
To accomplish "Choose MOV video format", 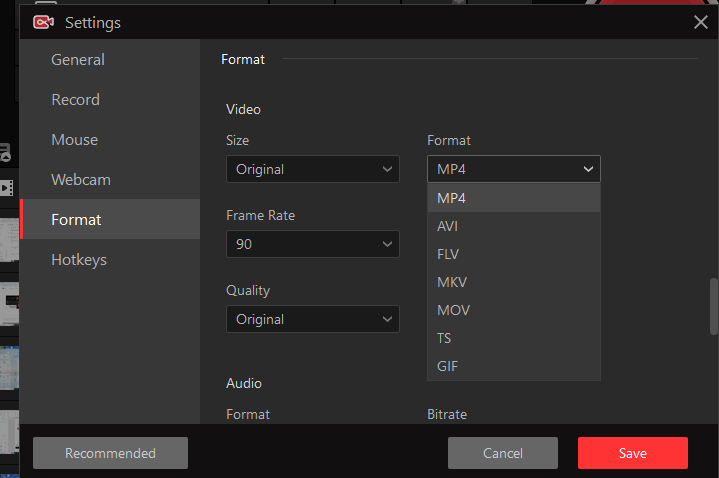I will pos(514,310).
